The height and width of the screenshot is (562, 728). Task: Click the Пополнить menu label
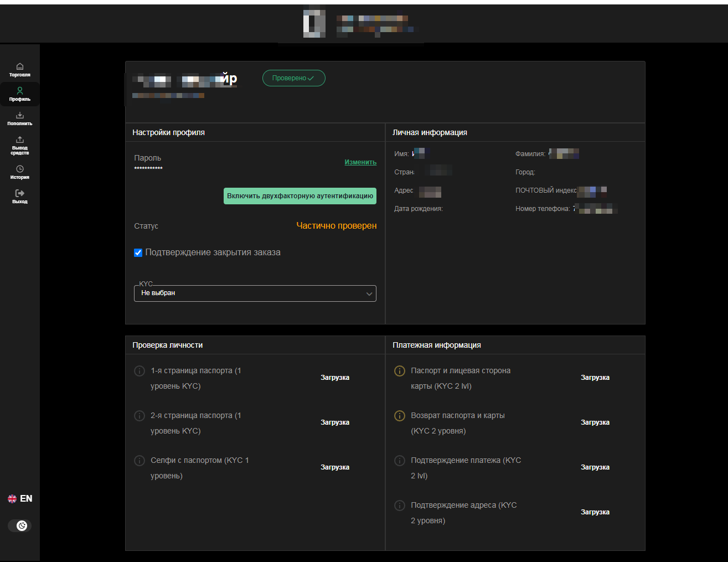point(20,123)
